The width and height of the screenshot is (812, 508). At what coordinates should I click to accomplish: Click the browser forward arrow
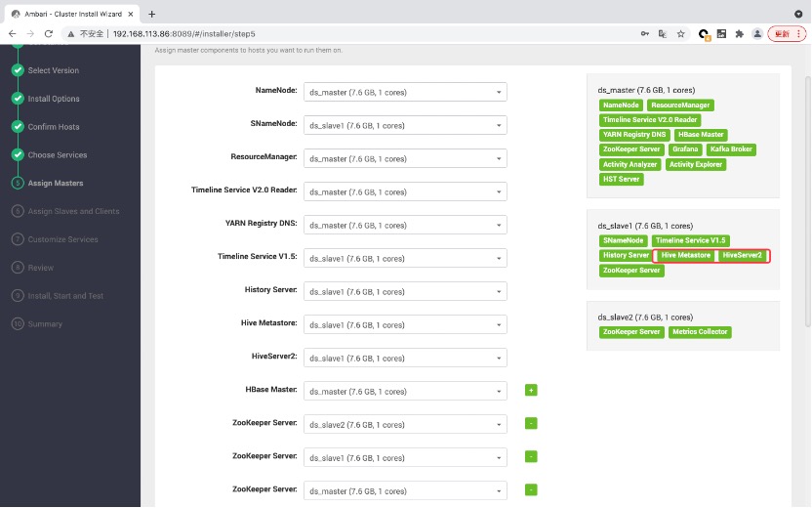point(30,33)
